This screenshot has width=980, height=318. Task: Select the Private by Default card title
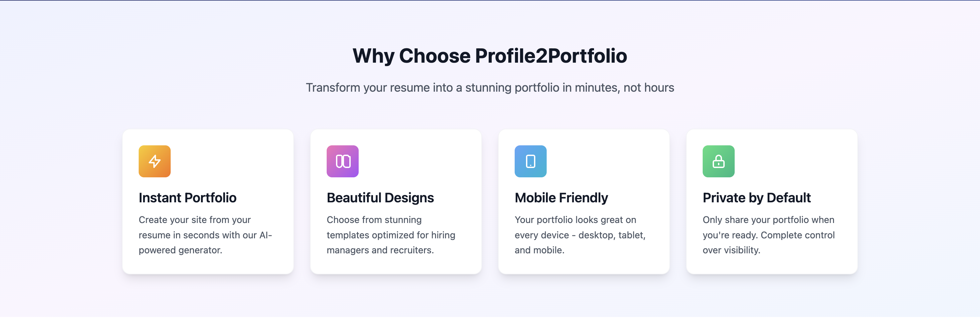[757, 197]
